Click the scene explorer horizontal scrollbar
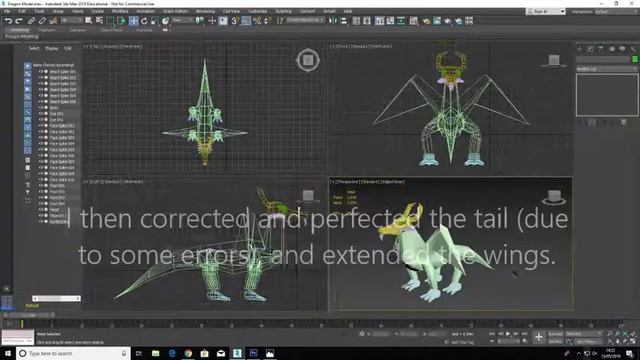 [x=56, y=298]
